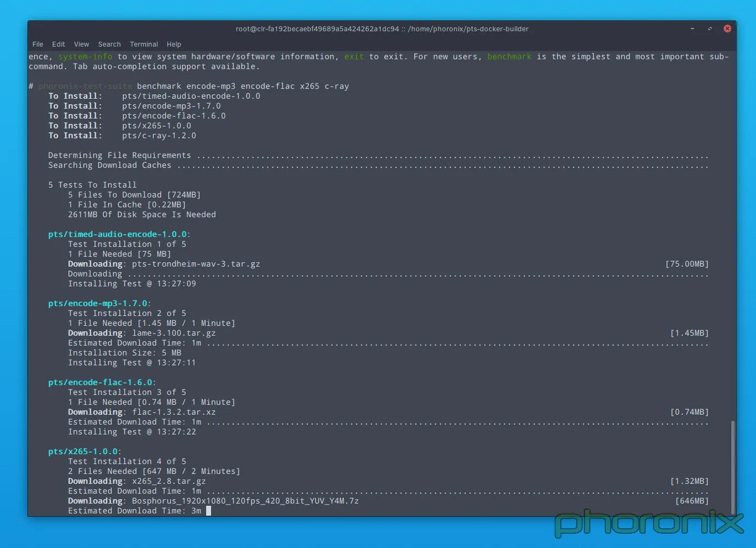The width and height of the screenshot is (756, 548).
Task: Maximize the terminal window
Action: pos(710,29)
